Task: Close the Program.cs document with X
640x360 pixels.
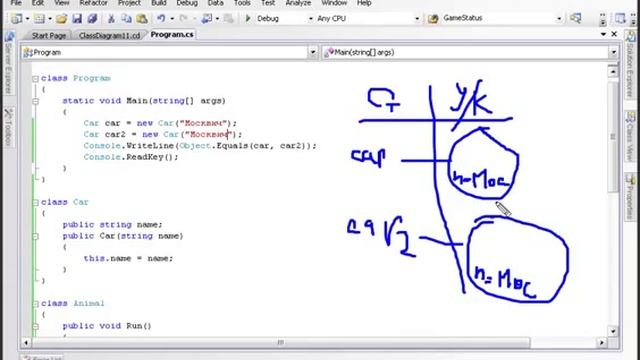Action: coord(614,34)
